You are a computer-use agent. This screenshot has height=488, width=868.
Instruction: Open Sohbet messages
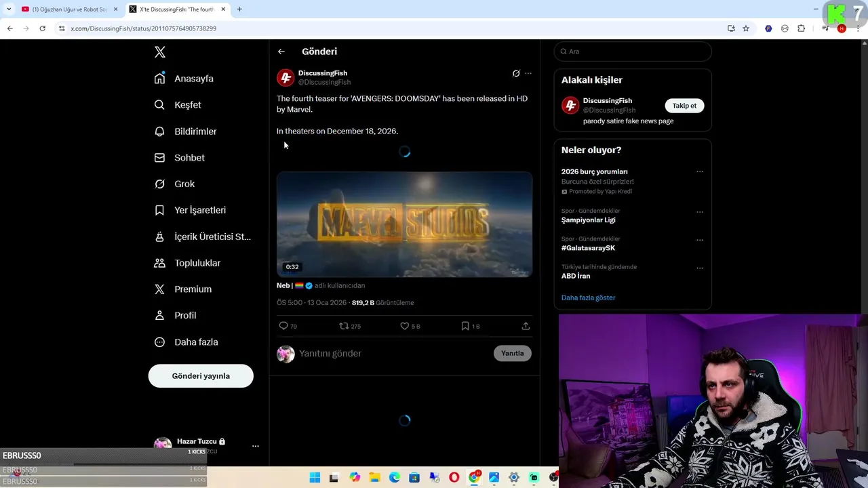(x=180, y=157)
